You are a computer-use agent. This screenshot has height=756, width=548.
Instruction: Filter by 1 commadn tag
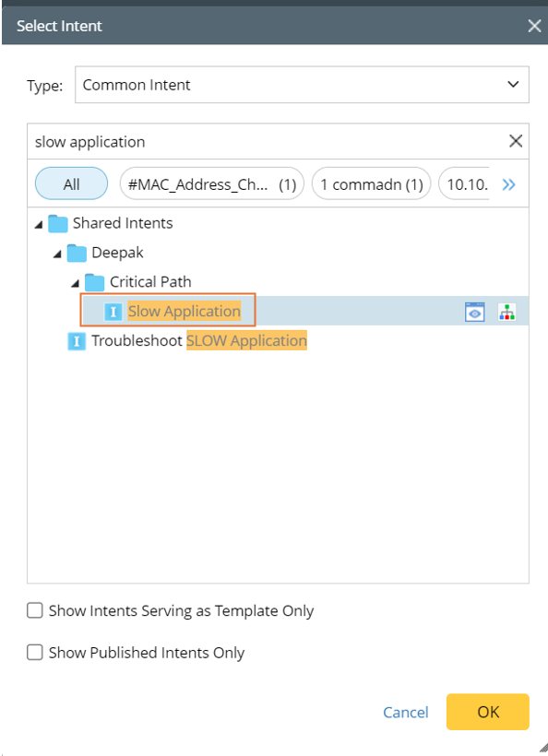pos(372,183)
